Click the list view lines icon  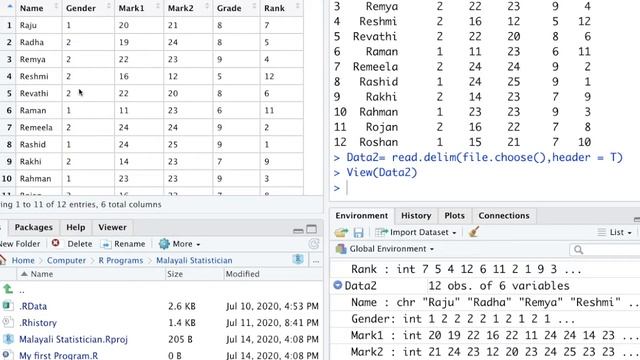[x=601, y=232]
